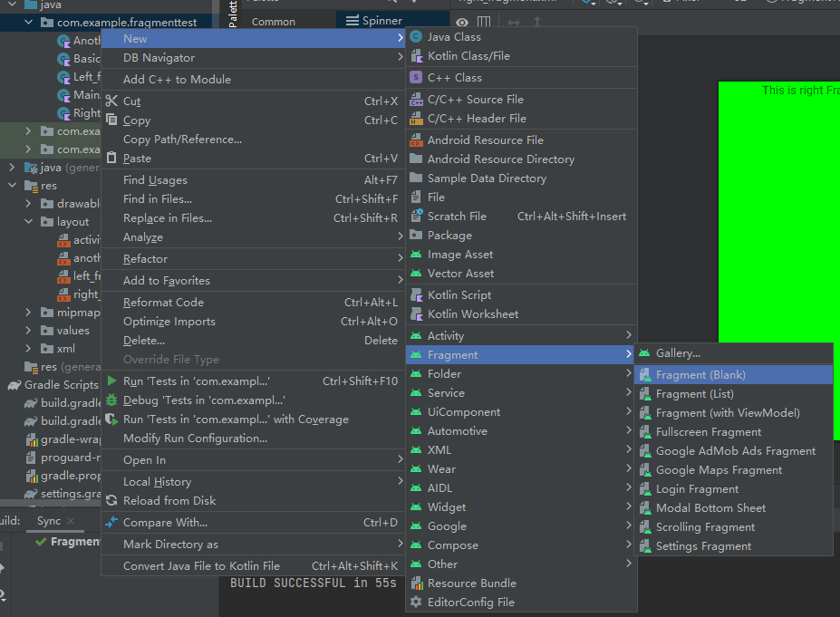Screen dimensions: 840x617
Task: Choose Modal Bottom Sheet
Action: (x=733, y=508)
